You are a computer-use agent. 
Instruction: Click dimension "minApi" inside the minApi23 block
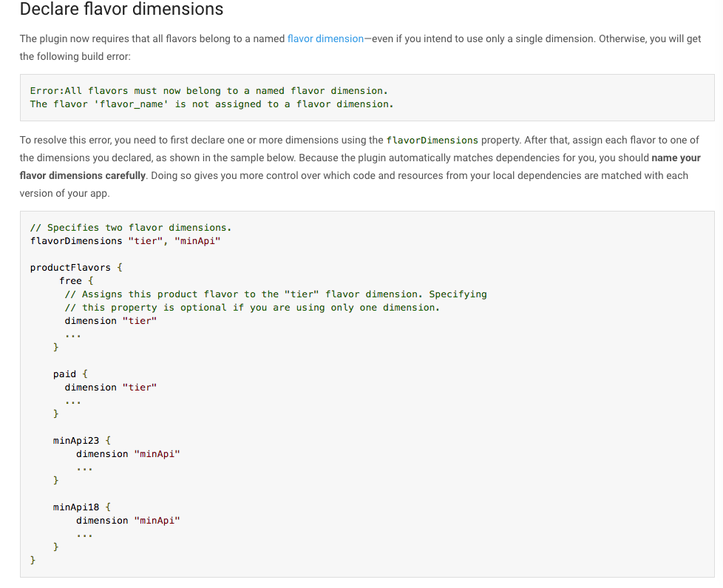[x=128, y=454]
